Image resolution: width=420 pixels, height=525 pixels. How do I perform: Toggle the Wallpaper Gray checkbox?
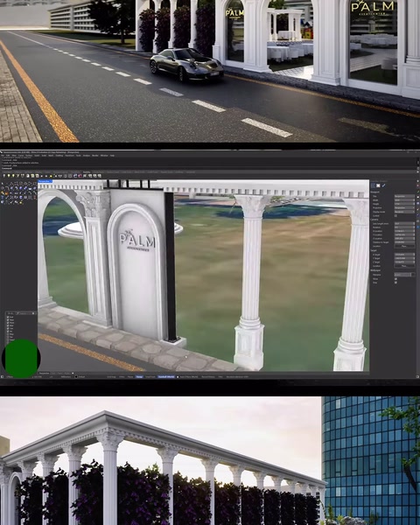click(395, 283)
